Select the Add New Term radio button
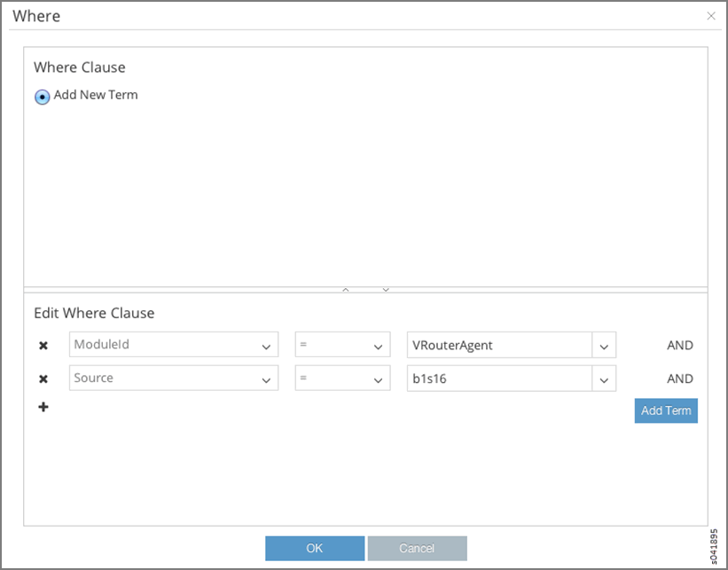 point(42,97)
